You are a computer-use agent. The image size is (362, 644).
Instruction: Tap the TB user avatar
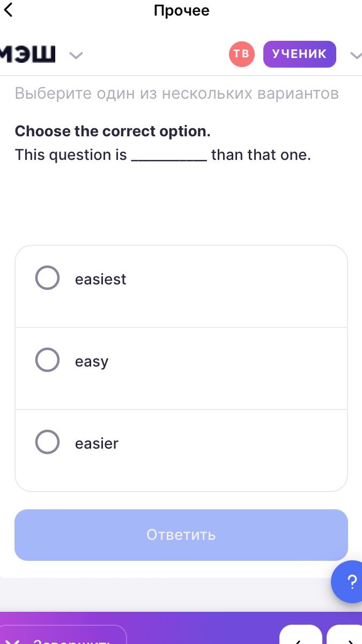[x=241, y=54]
